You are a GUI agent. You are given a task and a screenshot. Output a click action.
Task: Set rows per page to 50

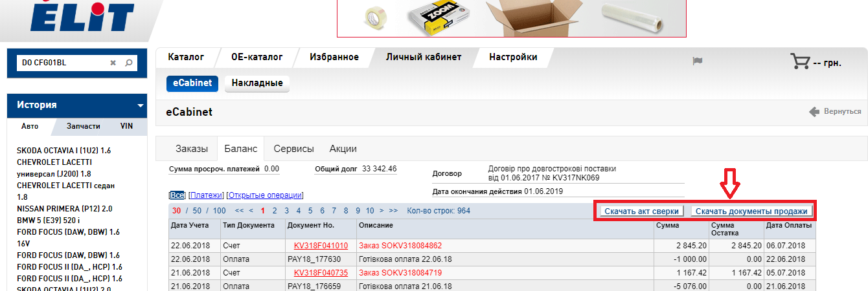[197, 211]
